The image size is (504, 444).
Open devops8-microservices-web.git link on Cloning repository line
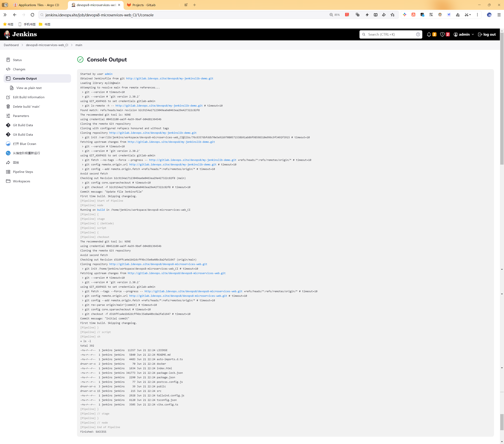pyautogui.click(x=158, y=264)
